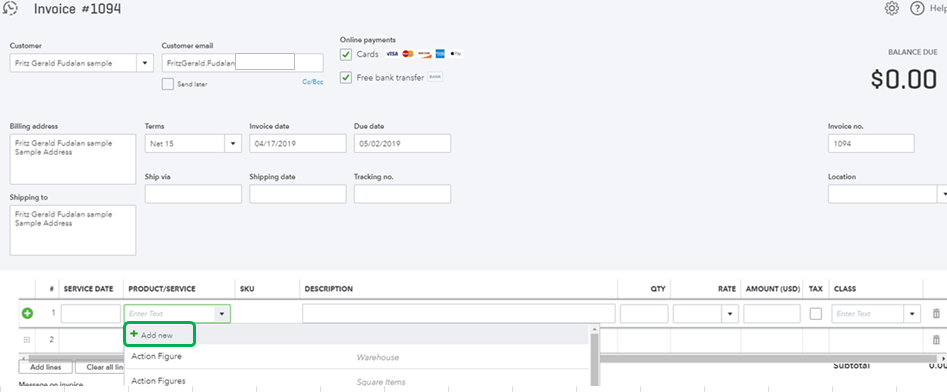The image size is (947, 392).
Task: Click the Invoice no. field
Action: point(871,143)
